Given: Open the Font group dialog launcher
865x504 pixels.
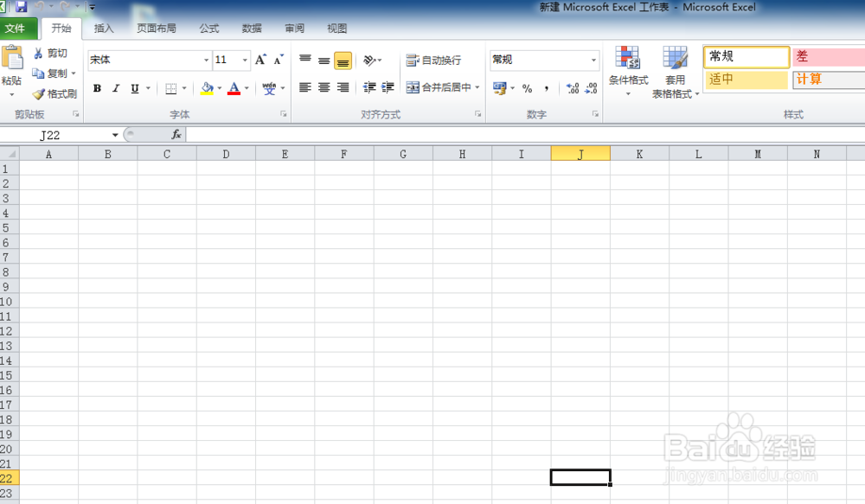Looking at the screenshot, I should pyautogui.click(x=283, y=114).
